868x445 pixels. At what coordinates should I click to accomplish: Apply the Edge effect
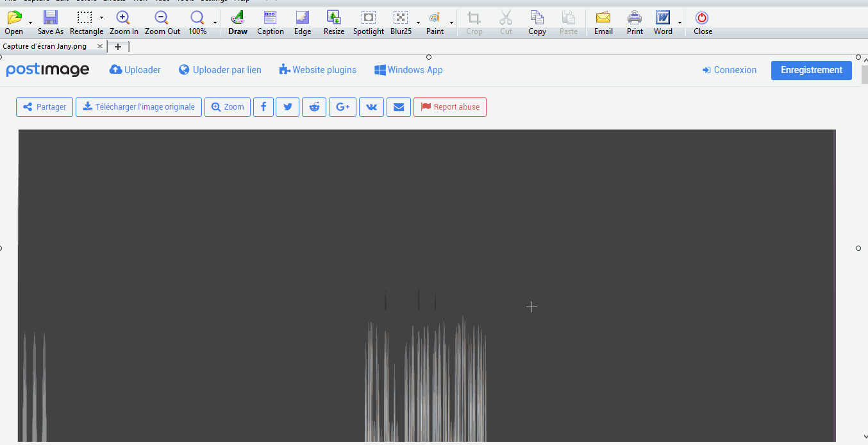(x=303, y=23)
